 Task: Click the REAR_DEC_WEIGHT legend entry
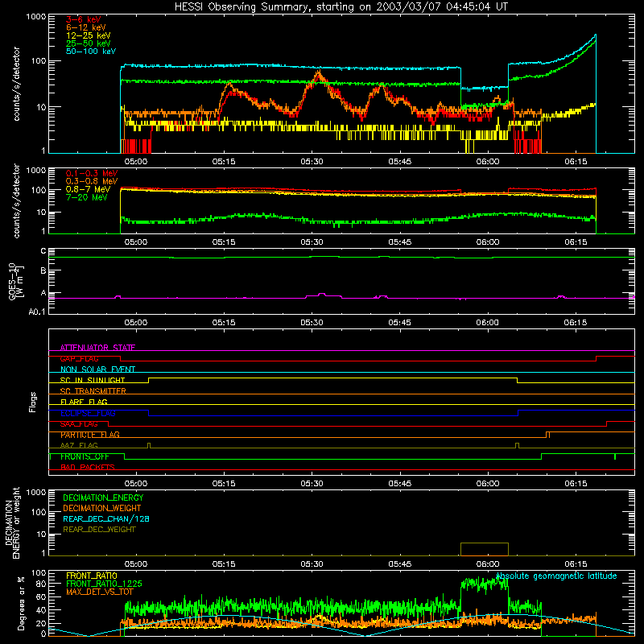(99, 530)
